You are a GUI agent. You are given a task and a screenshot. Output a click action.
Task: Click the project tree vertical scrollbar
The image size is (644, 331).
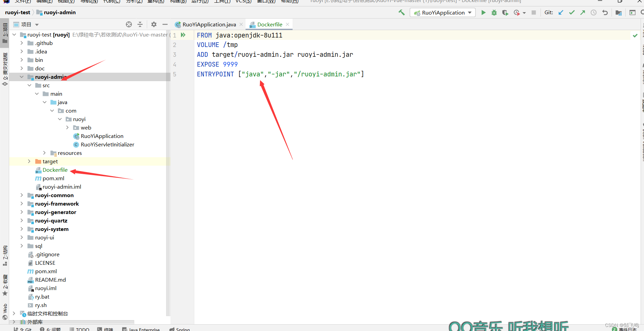(168, 173)
